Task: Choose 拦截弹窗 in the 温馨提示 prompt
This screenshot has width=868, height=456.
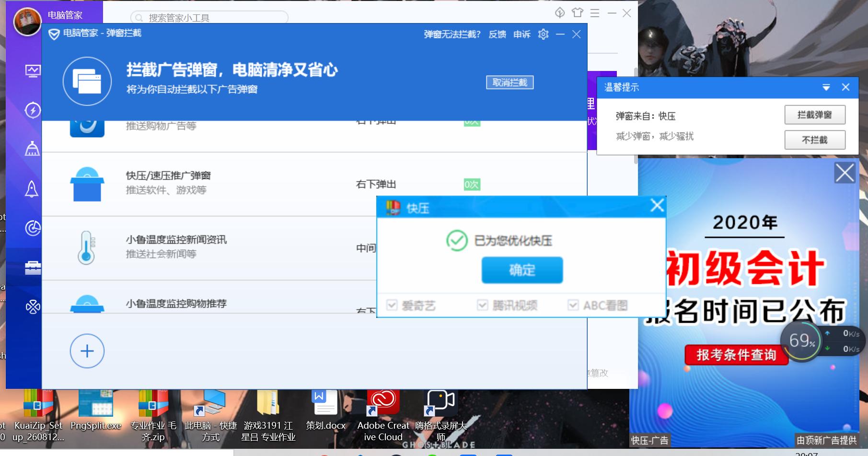Action: click(814, 115)
